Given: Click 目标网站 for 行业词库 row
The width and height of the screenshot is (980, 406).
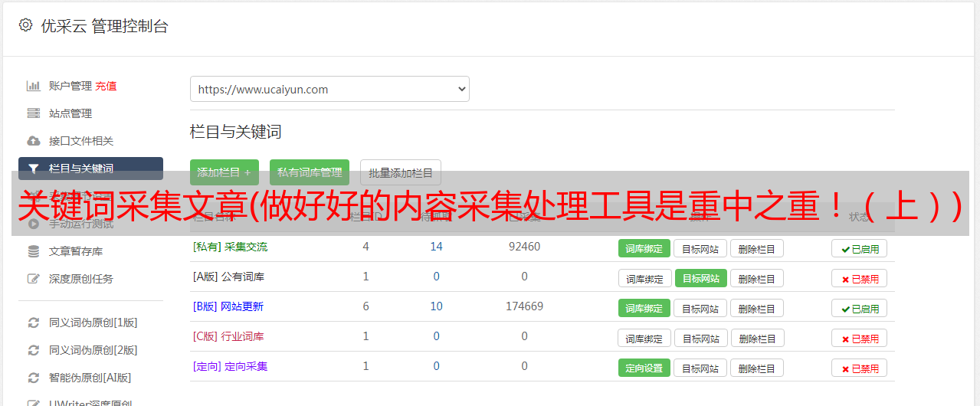Looking at the screenshot, I should [x=701, y=338].
